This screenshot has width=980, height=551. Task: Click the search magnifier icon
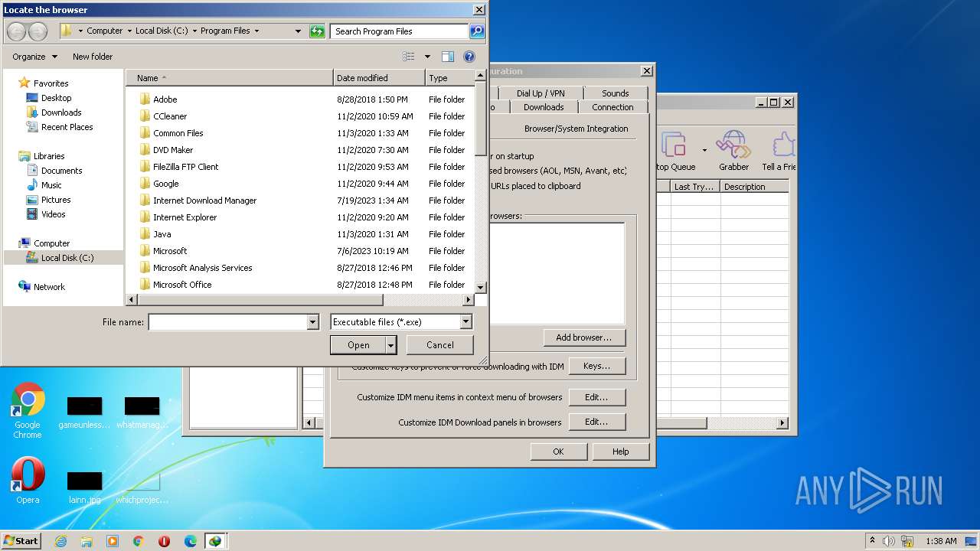point(476,31)
